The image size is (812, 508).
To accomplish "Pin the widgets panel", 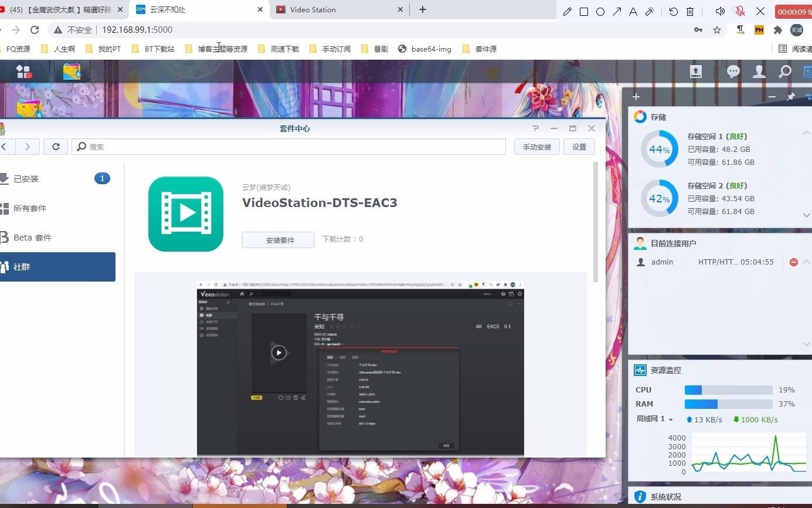I will click(790, 97).
